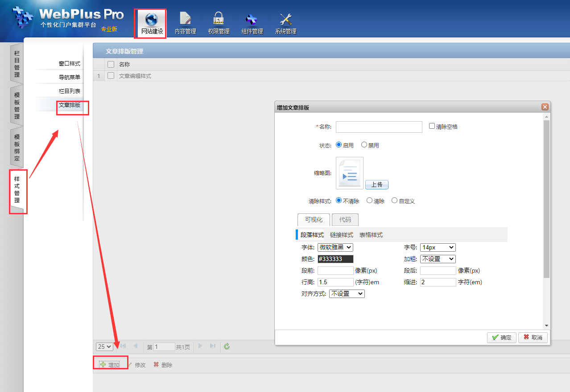Viewport: 570px width, 392px height.
Task: Click the 增加 green plus icon
Action: [103, 365]
